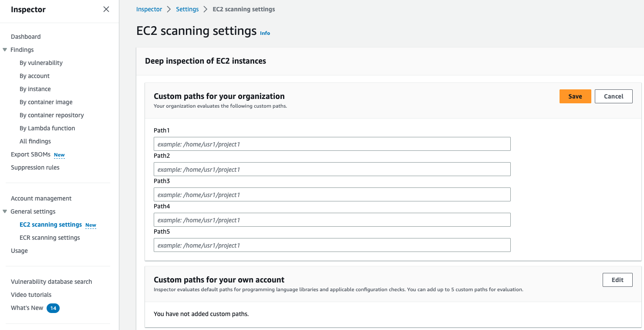Viewport: 644px width, 330px height.
Task: Focus the Path1 input field
Action: [x=332, y=144]
